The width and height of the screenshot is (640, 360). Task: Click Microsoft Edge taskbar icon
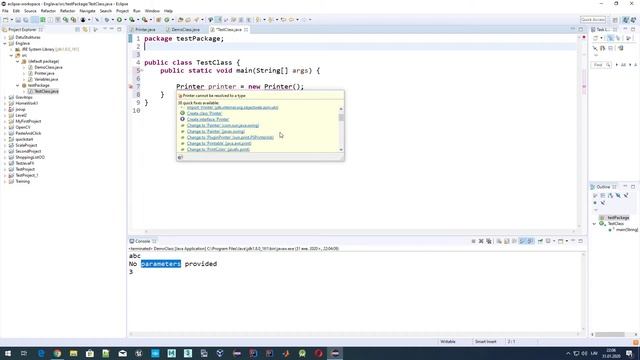[x=41, y=353]
